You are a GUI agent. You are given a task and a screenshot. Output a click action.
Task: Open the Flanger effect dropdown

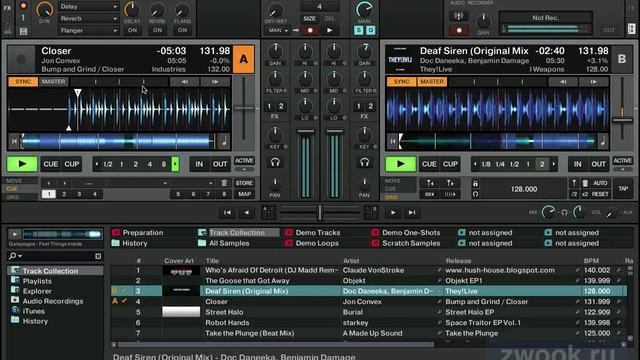(89, 30)
